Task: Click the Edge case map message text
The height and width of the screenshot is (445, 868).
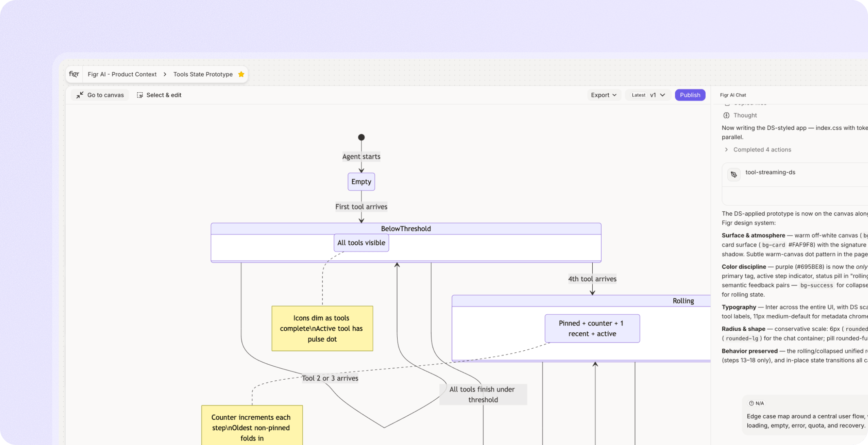Action: (x=807, y=421)
